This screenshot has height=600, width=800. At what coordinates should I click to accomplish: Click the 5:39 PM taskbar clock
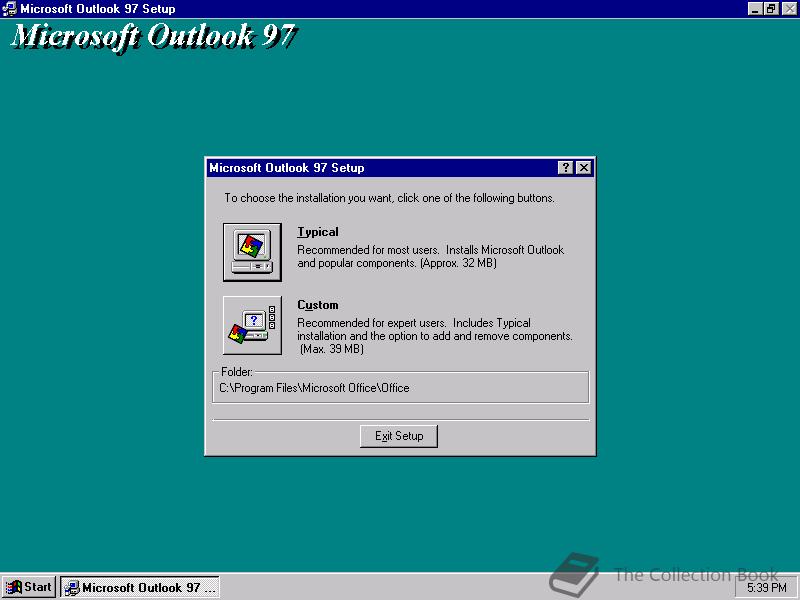767,588
